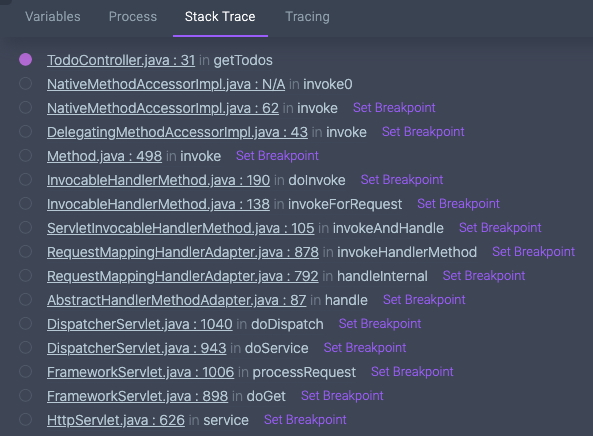Viewport: 593px width, 436px height.
Task: Set Breakpoint on processRequest frame
Action: (x=412, y=372)
